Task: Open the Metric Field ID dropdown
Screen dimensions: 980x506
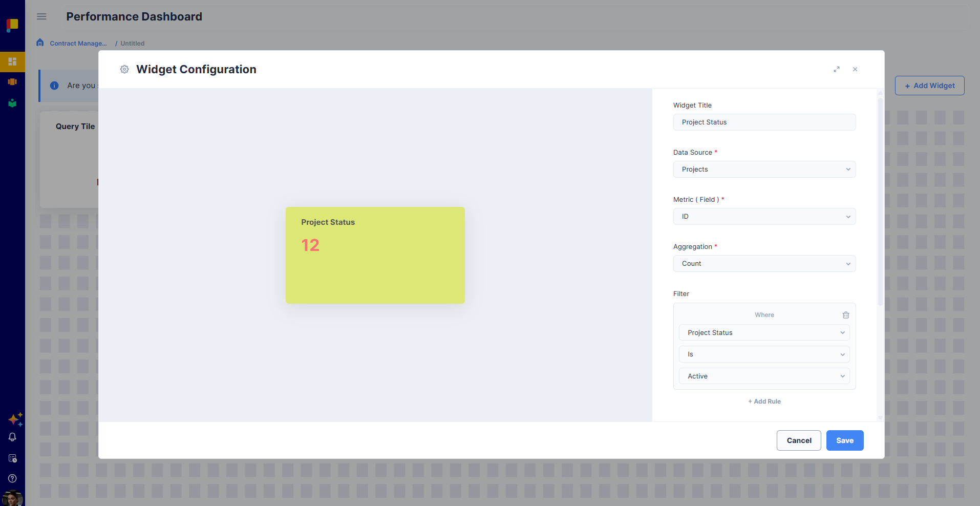Action: click(764, 217)
